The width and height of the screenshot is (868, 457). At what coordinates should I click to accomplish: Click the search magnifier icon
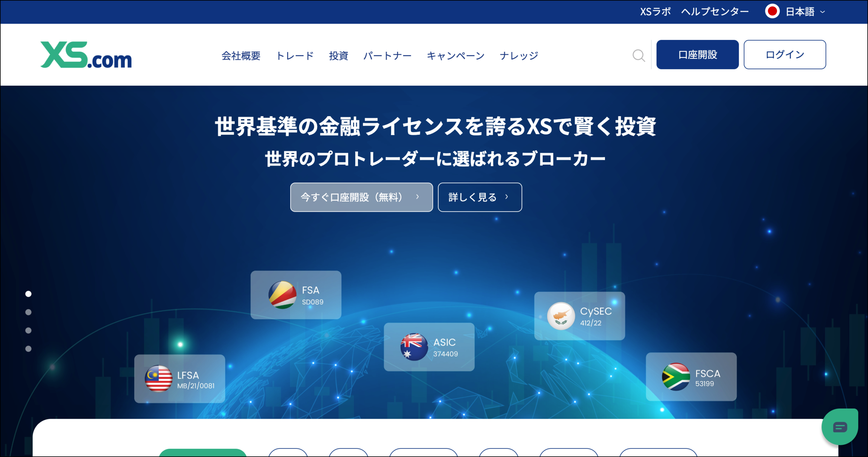click(639, 55)
